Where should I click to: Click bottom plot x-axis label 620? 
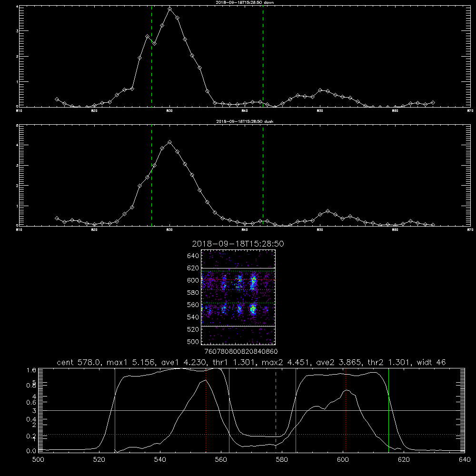(x=404, y=460)
